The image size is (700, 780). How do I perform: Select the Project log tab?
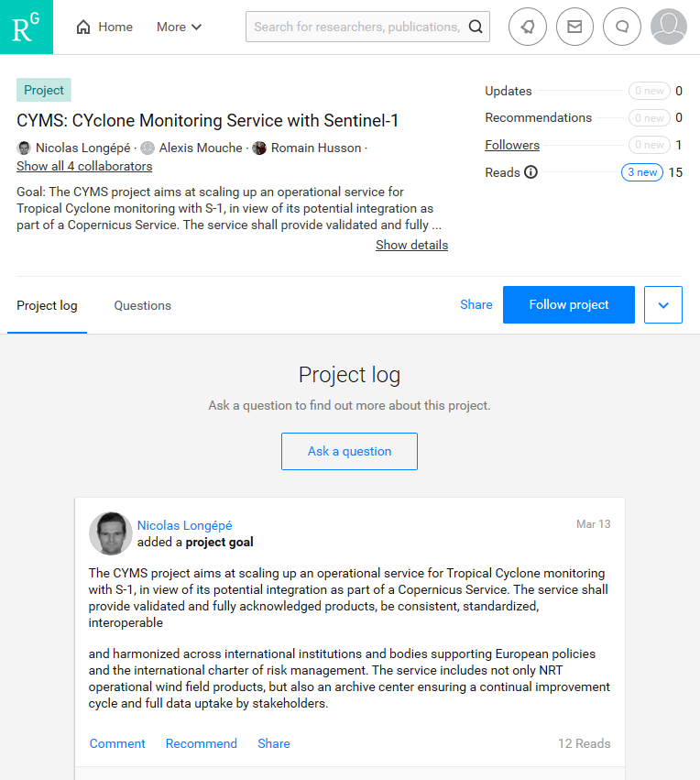[x=48, y=305]
